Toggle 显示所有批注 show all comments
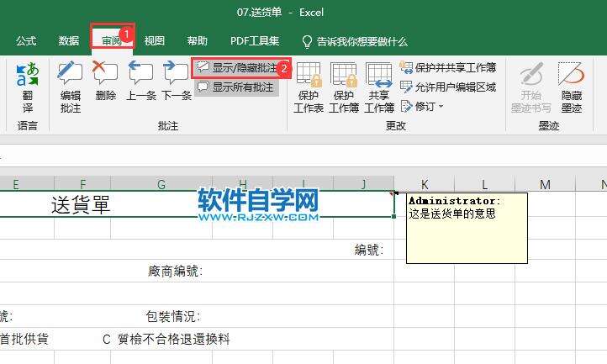The width and height of the screenshot is (607, 364). 236,87
